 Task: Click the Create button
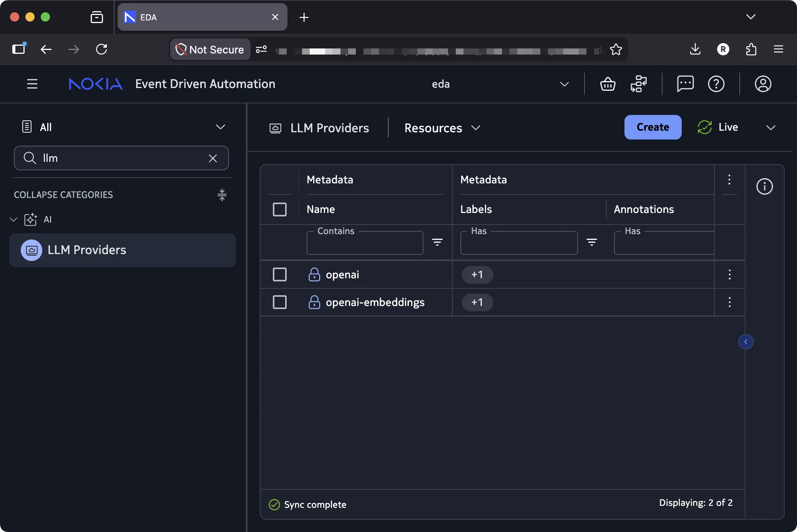(x=653, y=127)
